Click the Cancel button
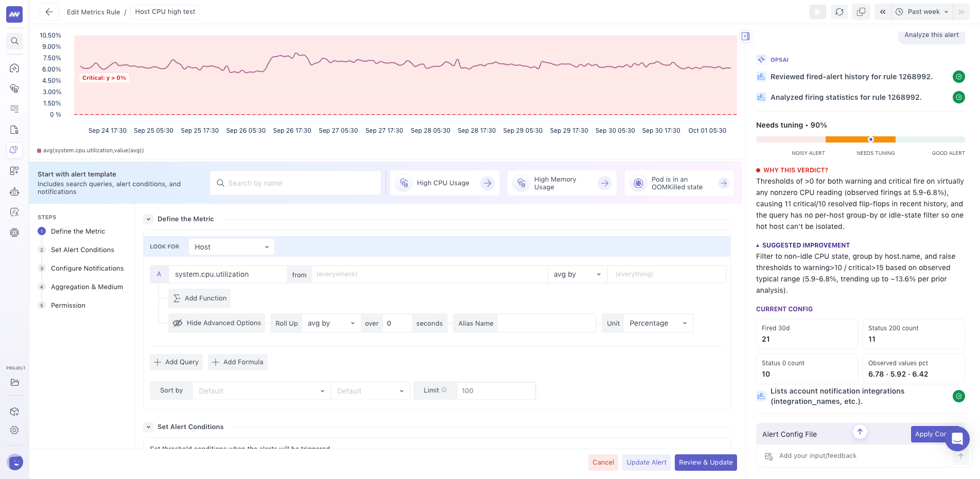 (603, 463)
